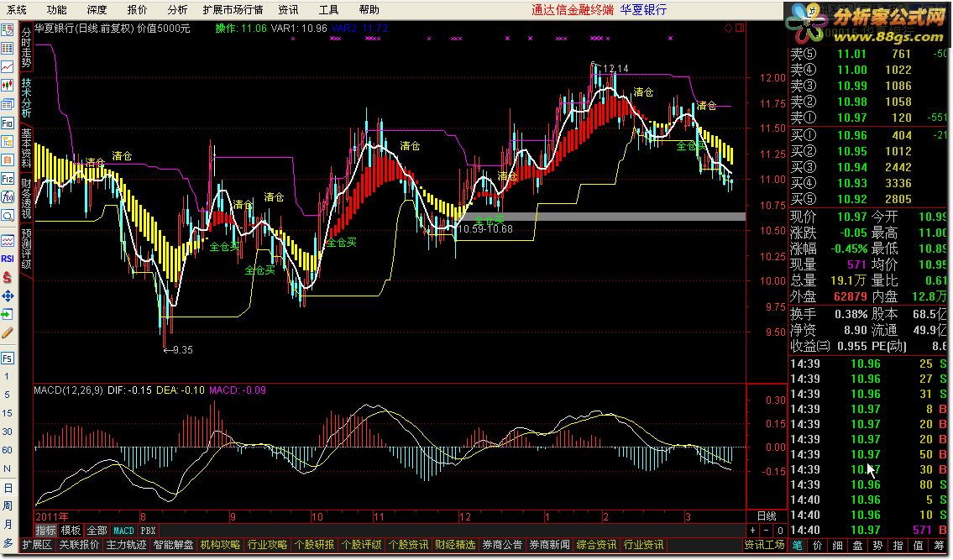Select the N-period button

8,468
